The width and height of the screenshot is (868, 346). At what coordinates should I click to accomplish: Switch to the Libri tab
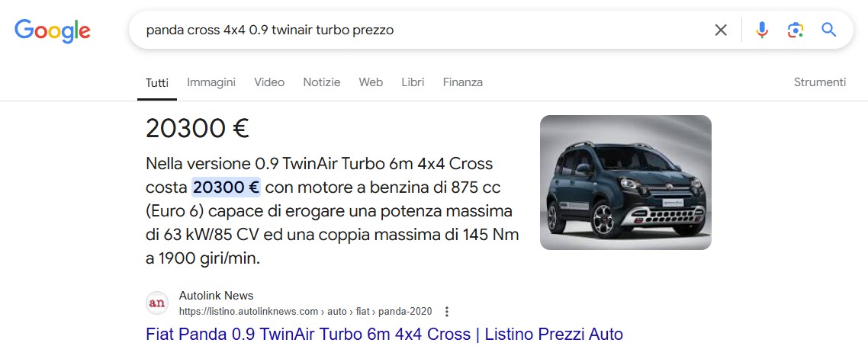click(x=413, y=82)
